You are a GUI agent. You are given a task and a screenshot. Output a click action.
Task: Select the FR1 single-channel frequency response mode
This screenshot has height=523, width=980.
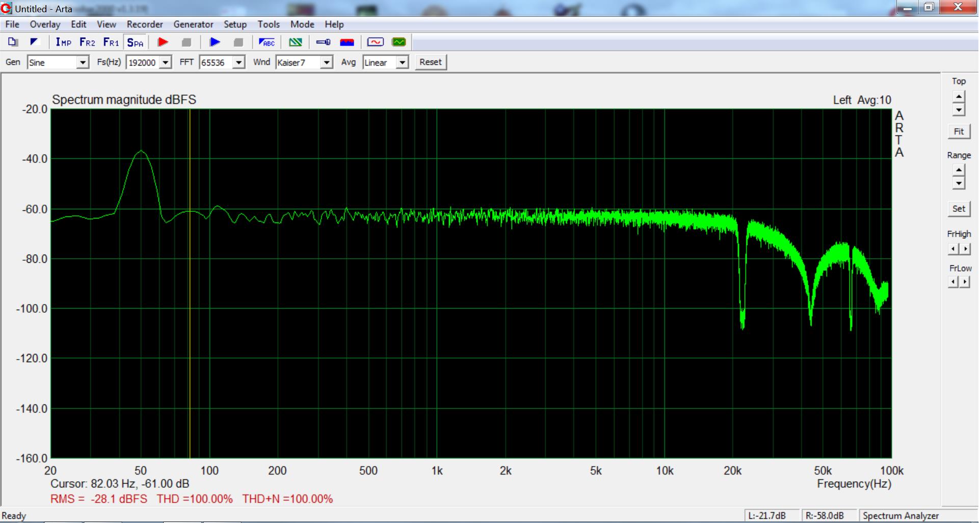point(111,42)
